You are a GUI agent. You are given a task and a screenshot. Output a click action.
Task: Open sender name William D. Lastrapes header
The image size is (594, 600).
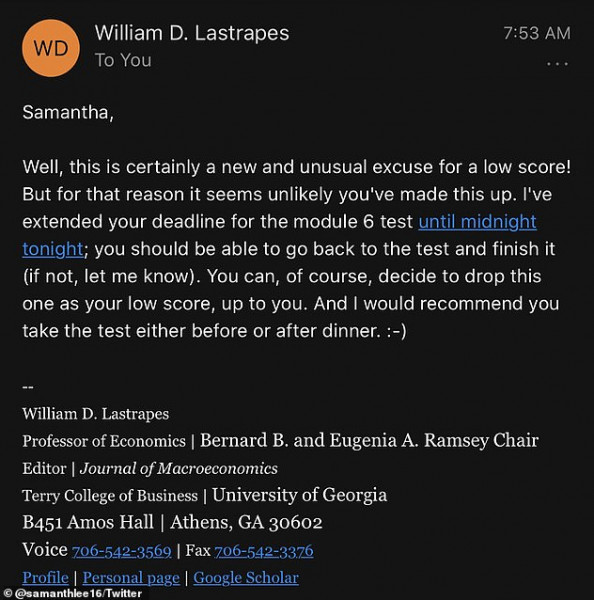click(x=192, y=33)
